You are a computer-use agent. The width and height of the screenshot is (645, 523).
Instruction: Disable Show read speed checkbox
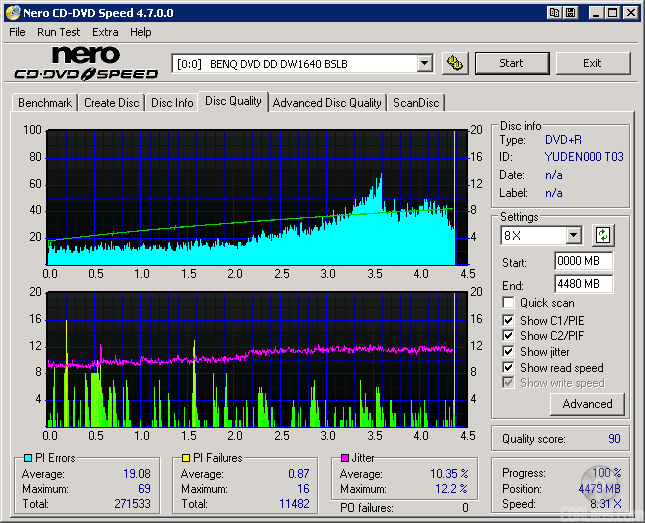[x=509, y=368]
